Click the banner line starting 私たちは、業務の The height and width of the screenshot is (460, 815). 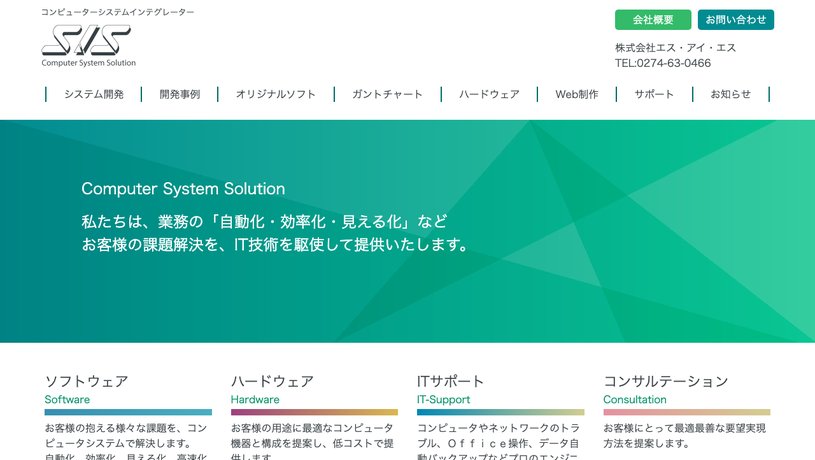point(264,221)
